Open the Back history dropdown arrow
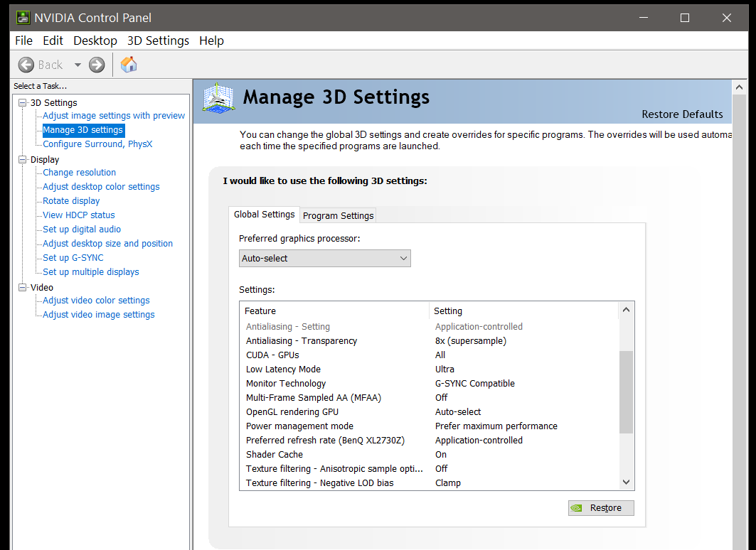 click(77, 65)
